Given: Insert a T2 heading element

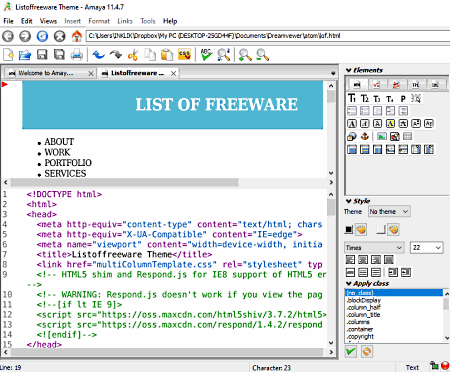Looking at the screenshot, I should 365,98.
